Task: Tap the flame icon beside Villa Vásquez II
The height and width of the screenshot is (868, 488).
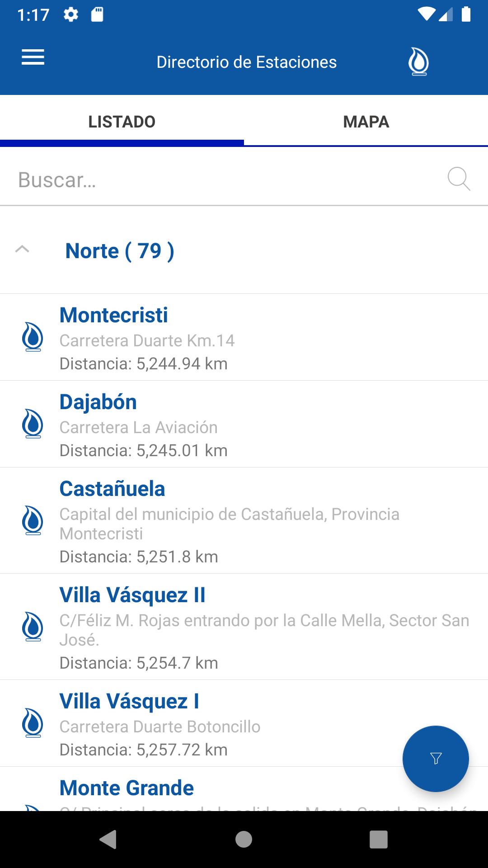Action: (x=33, y=627)
